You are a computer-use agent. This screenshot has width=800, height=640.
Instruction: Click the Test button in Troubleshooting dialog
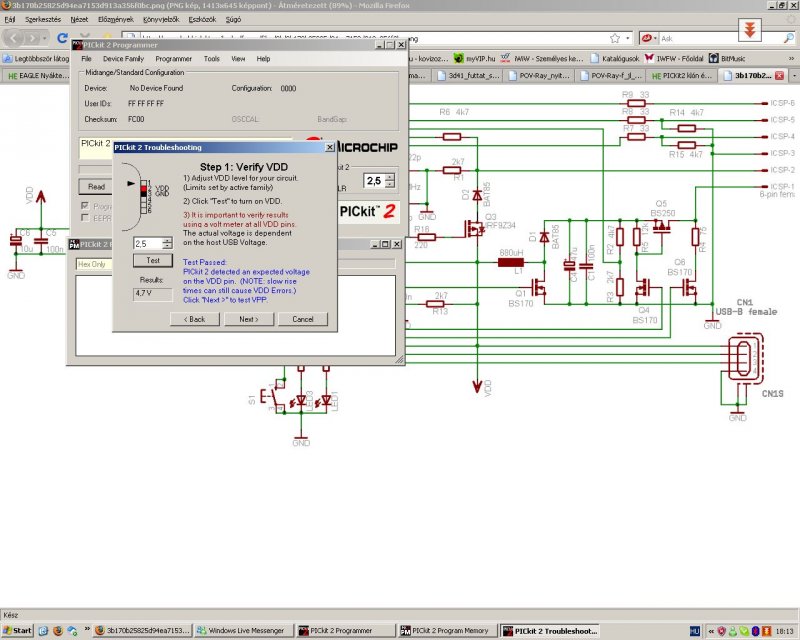pyautogui.click(x=153, y=260)
